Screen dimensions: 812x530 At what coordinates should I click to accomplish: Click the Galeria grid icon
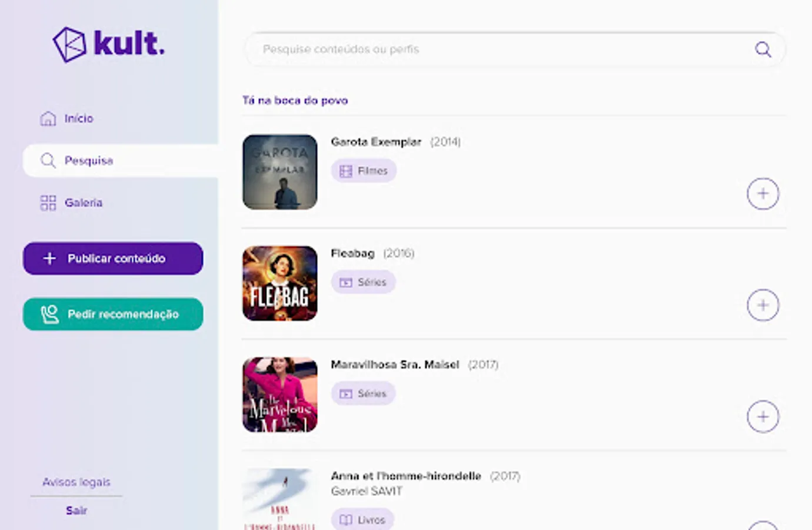coord(48,203)
